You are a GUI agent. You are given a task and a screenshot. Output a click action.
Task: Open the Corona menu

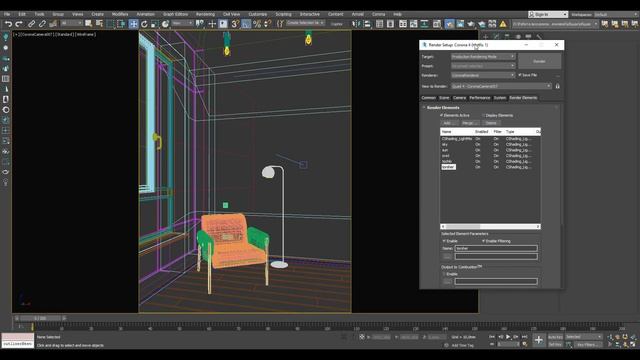click(378, 14)
